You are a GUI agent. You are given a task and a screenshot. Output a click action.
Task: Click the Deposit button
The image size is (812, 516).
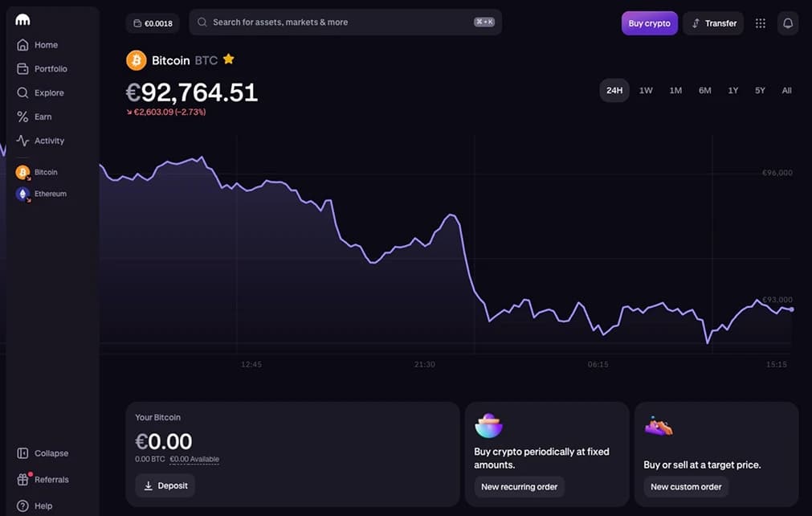[x=165, y=485]
